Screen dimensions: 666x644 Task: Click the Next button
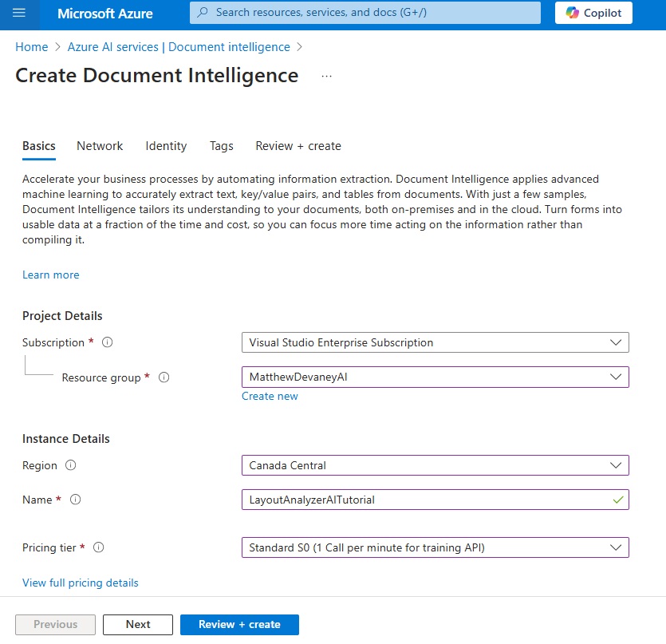pos(138,624)
